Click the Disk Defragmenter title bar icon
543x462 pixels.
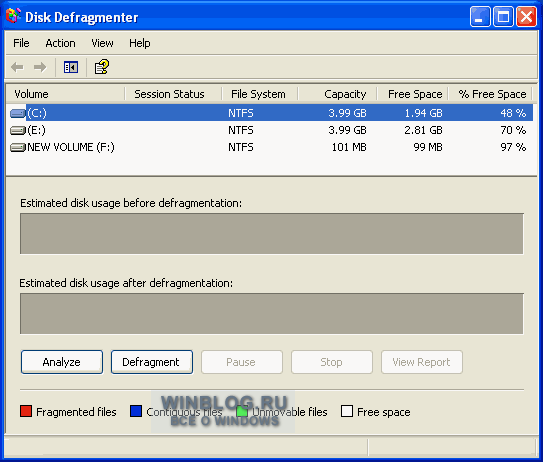click(14, 16)
